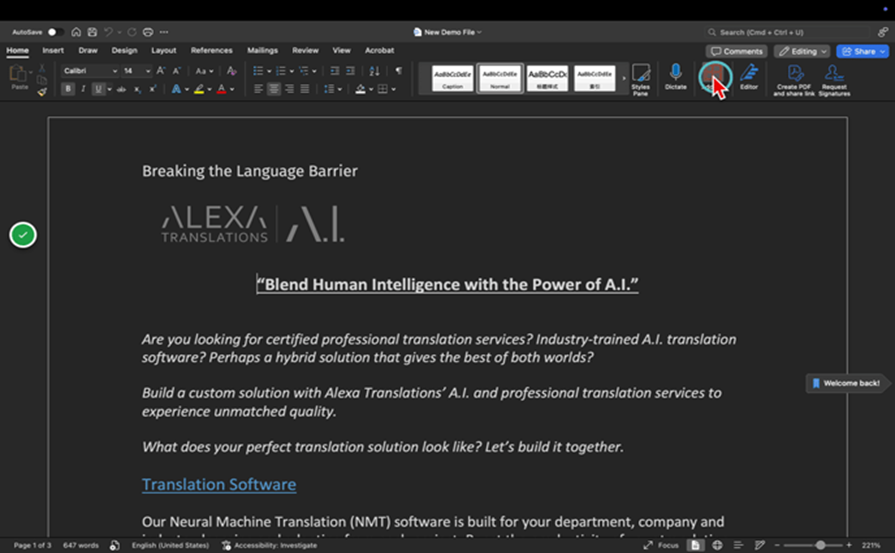Screen dimensions: 895x553
Task: Increase font size with the large A
Action: [x=161, y=71]
